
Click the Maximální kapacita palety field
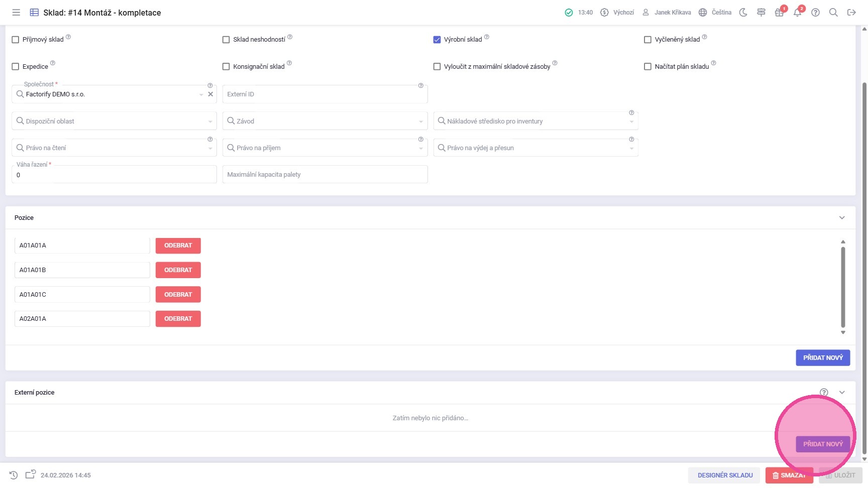click(x=324, y=175)
